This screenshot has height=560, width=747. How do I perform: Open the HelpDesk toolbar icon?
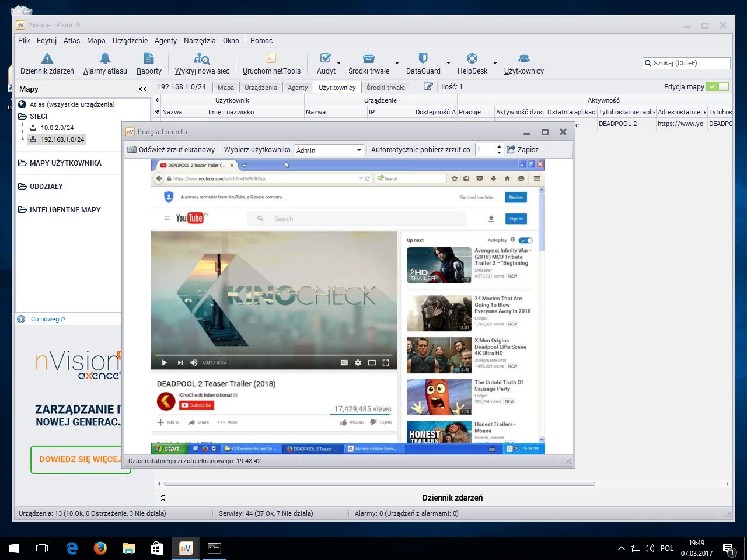pyautogui.click(x=472, y=58)
